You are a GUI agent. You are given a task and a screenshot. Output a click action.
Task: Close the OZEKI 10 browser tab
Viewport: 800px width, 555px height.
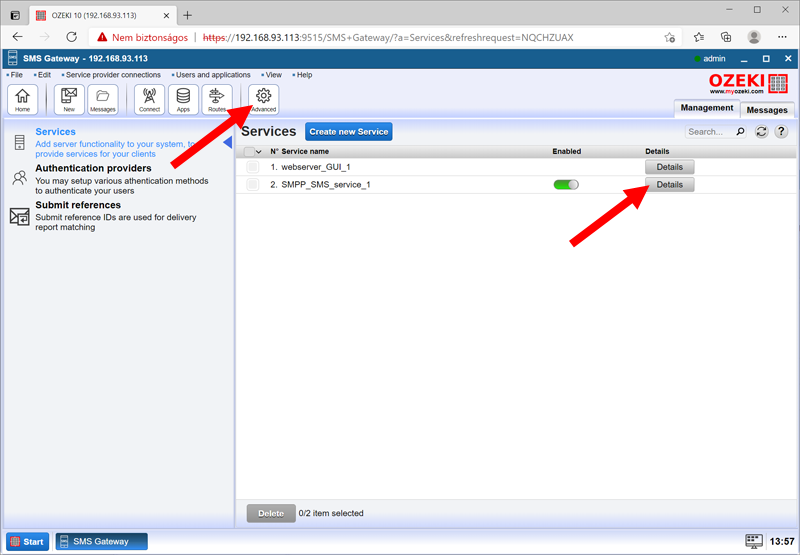[x=166, y=16]
